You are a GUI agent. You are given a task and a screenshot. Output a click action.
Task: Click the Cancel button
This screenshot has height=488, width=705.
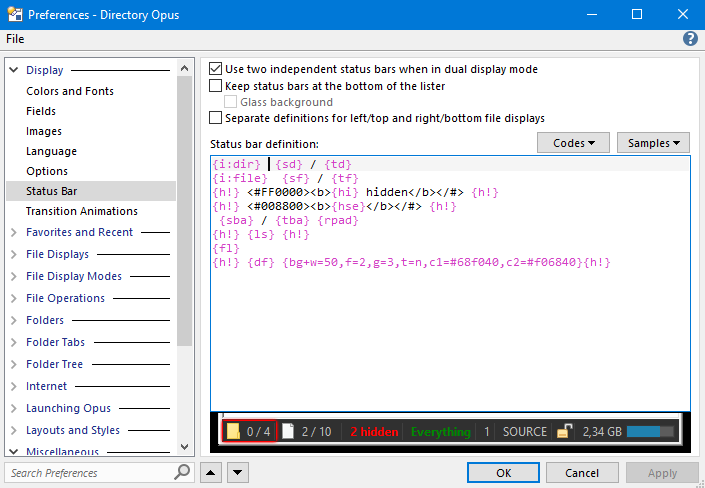(582, 473)
